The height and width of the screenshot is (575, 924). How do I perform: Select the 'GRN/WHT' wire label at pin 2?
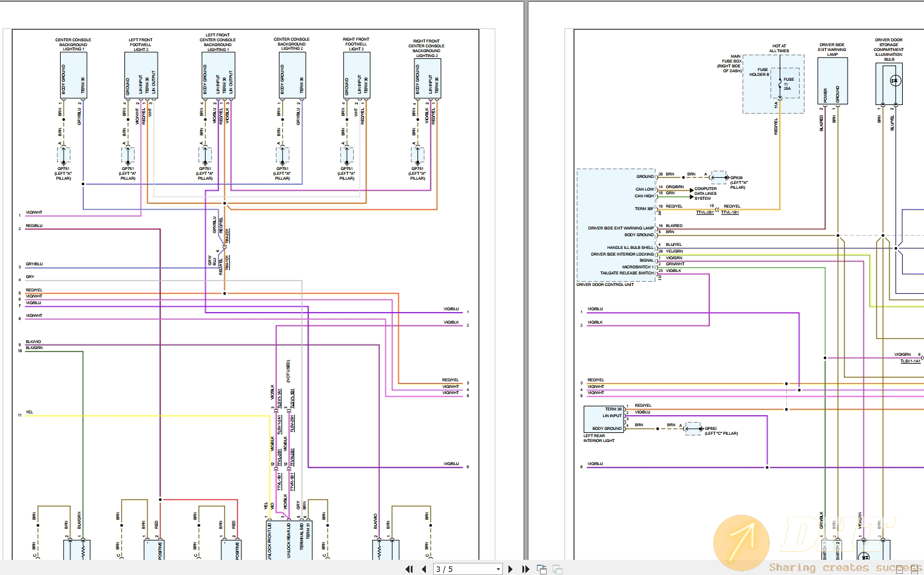coord(675,264)
